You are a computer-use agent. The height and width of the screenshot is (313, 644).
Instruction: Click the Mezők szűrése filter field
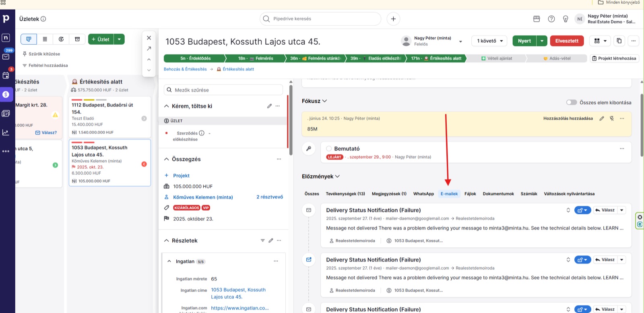pyautogui.click(x=223, y=90)
